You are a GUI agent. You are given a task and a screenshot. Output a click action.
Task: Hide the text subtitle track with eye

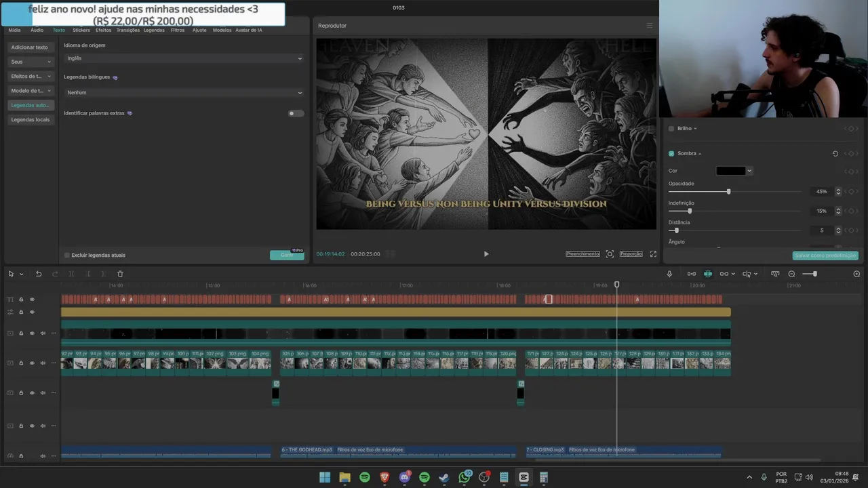32,300
